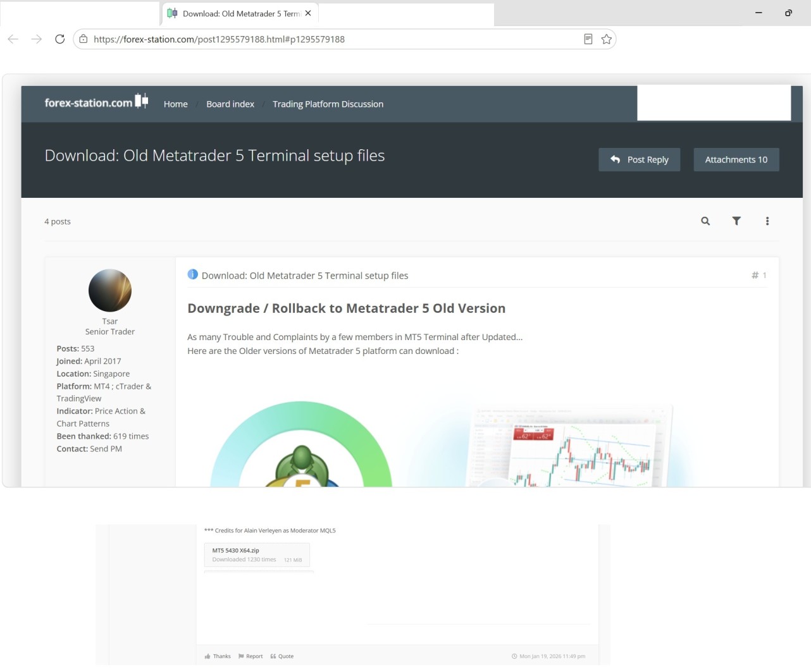The image size is (811, 672).
Task: Click the Send PM contact link
Action: tap(106, 449)
